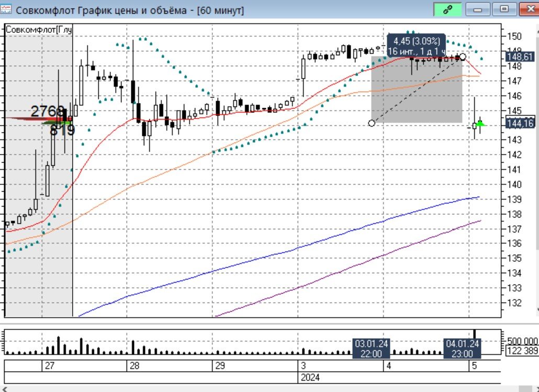Click the 148,61 price label on axis

(x=521, y=56)
